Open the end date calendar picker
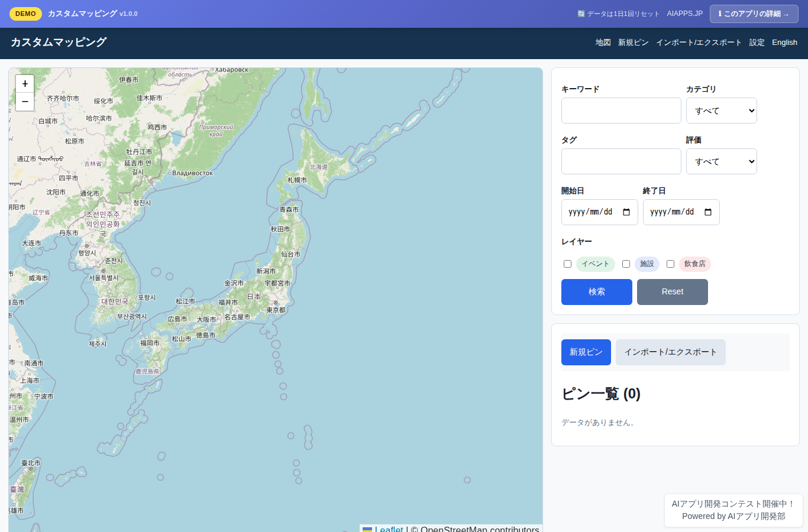This screenshot has height=532, width=808. pyautogui.click(x=708, y=212)
